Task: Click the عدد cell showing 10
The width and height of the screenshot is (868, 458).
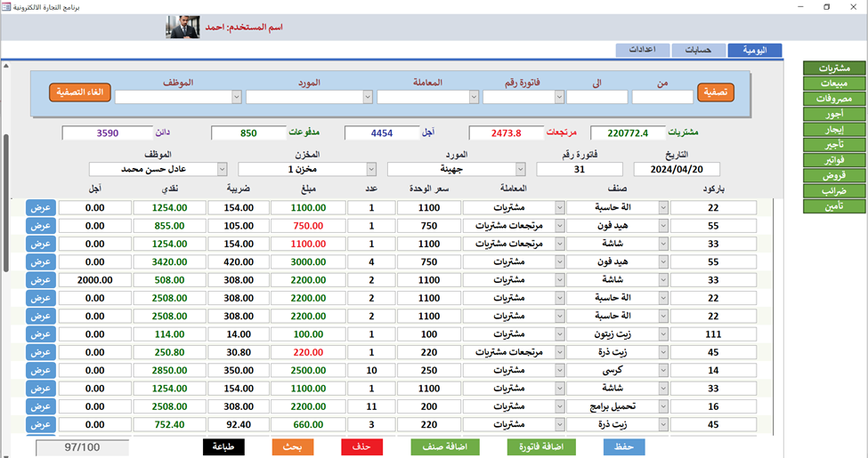Action: point(371,370)
